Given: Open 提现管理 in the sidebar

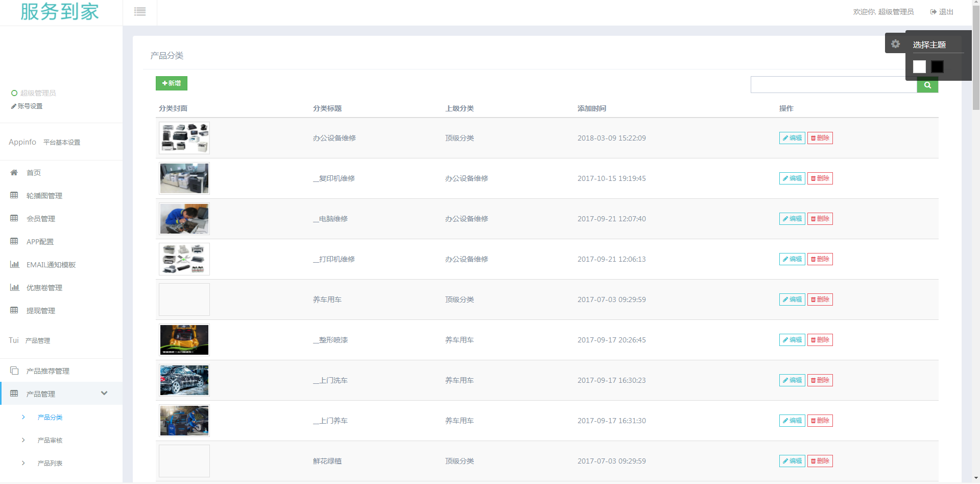Looking at the screenshot, I should (x=41, y=311).
